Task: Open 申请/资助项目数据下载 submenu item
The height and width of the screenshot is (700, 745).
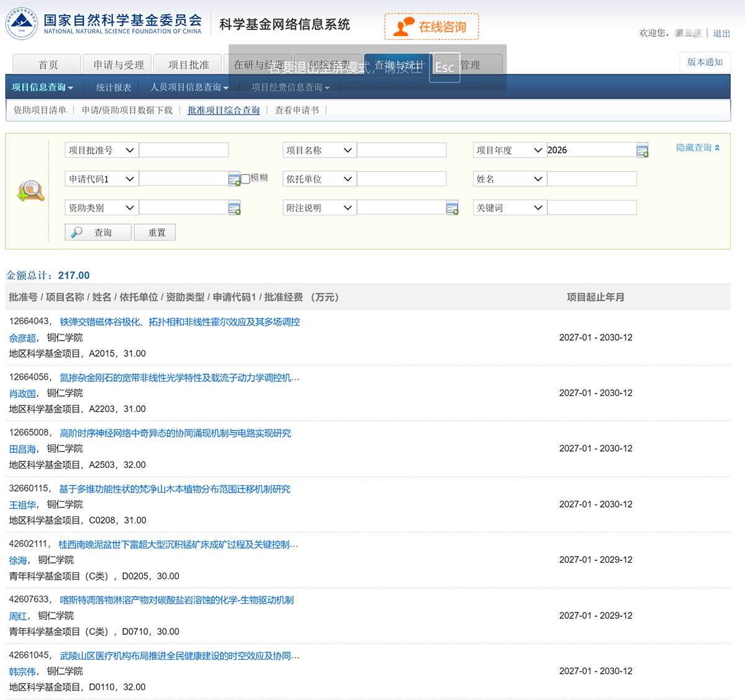Action: coord(127,110)
